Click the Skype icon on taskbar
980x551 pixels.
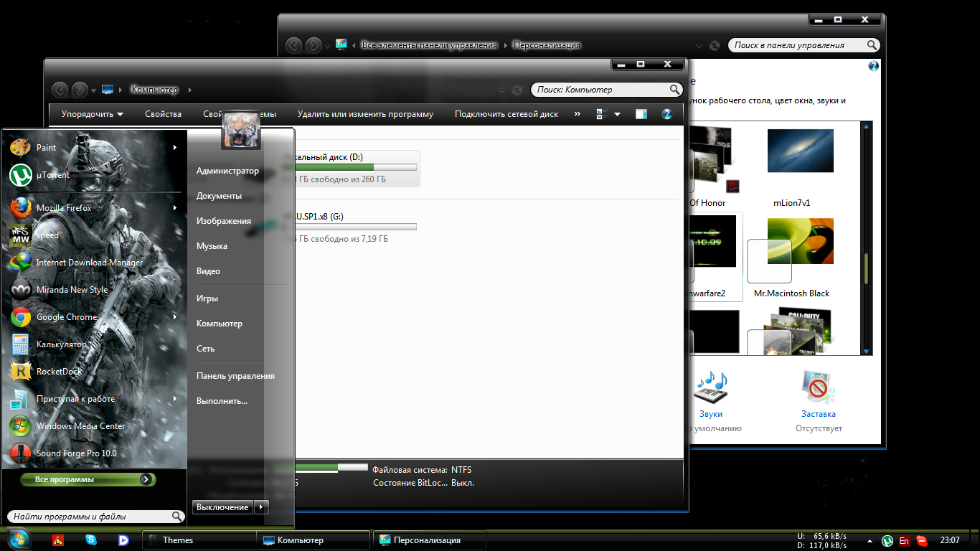click(91, 540)
